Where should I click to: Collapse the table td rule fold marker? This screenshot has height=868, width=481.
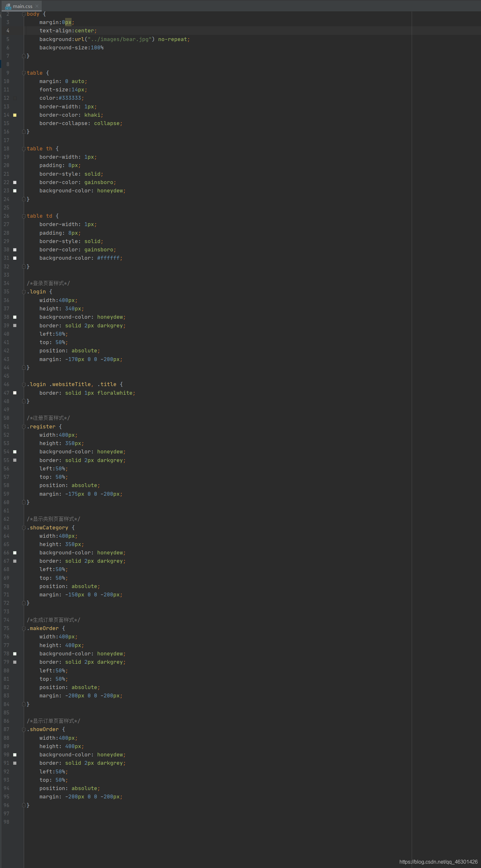(x=24, y=216)
